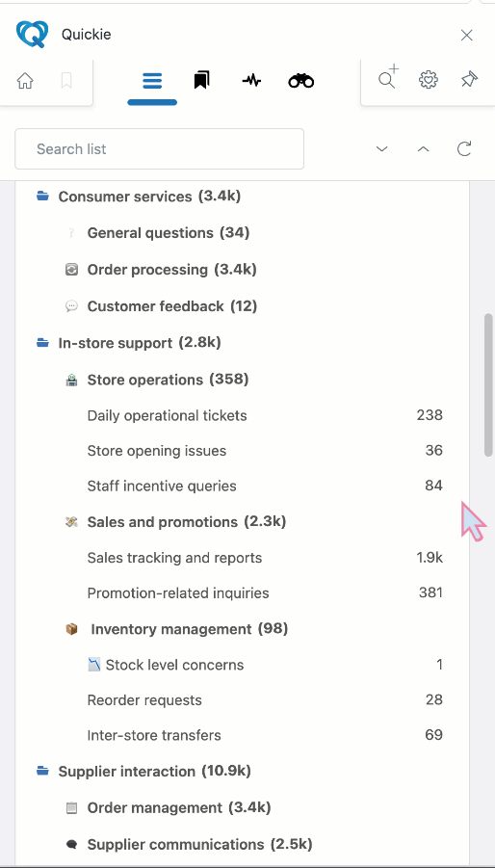Expand all with the down chevron
The image size is (495, 868).
(x=381, y=149)
